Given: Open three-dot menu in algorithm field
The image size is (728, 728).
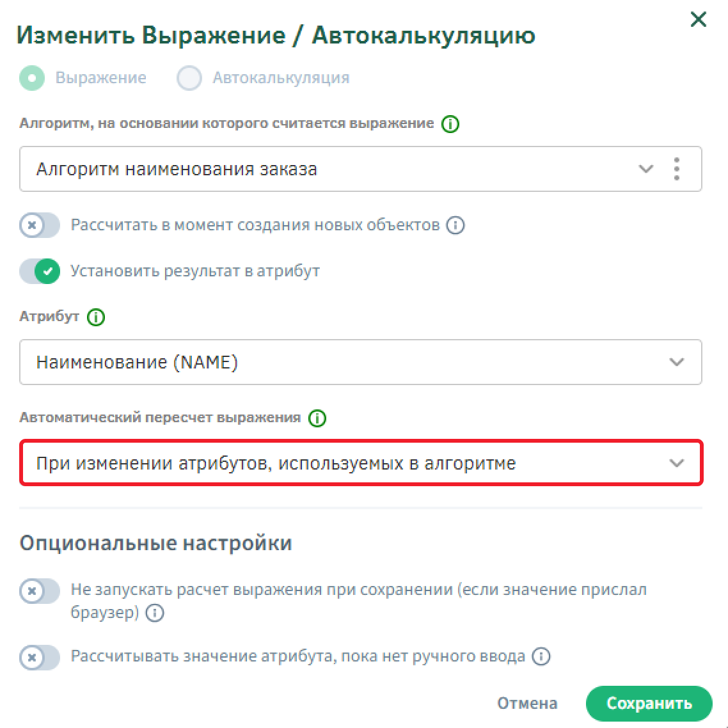Looking at the screenshot, I should 677,169.
